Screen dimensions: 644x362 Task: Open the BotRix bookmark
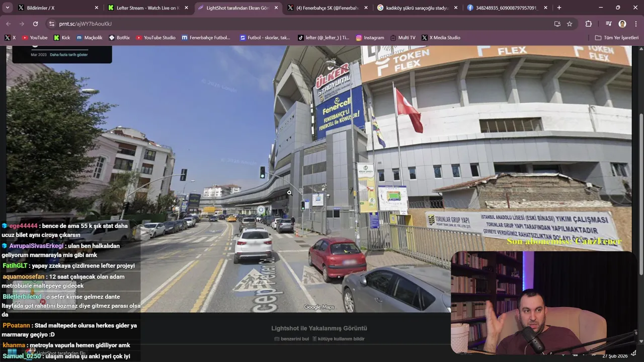point(119,38)
